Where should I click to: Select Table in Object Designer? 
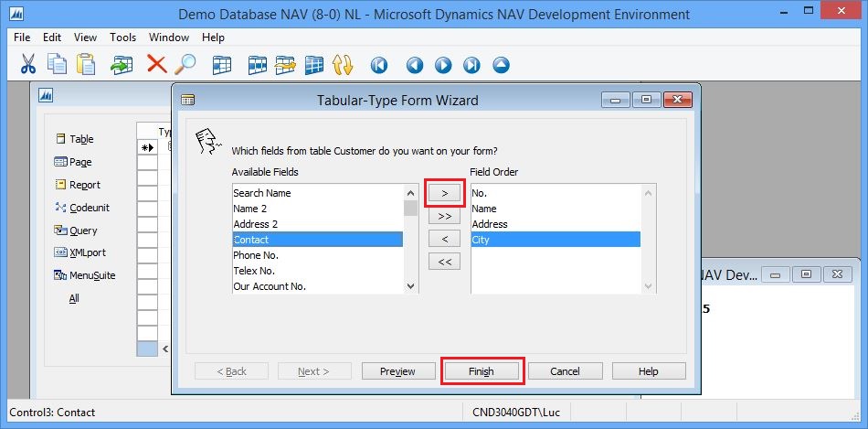point(75,139)
